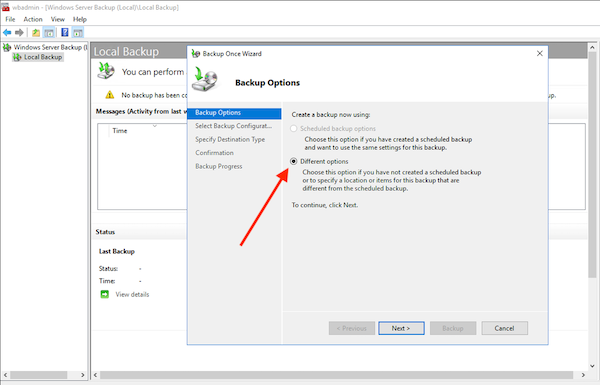Open the 'View details' link under Last Backup
Viewport: 600px width, 385px height.
[x=132, y=295]
